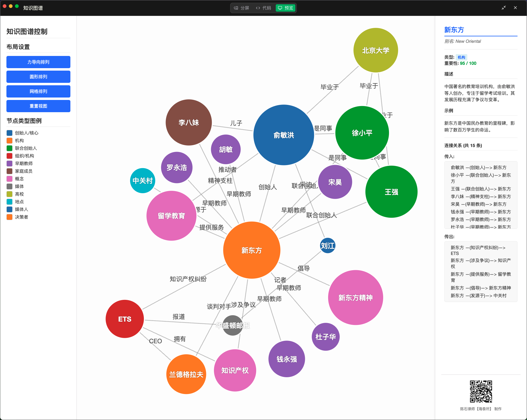Select the 李八妹 node
The height and width of the screenshot is (420, 527).
[x=189, y=123]
